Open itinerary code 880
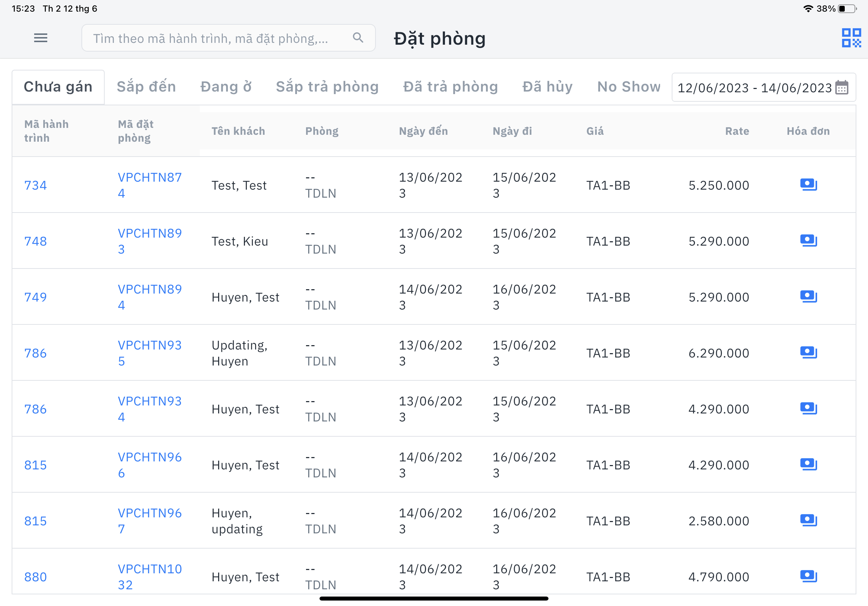Image resolution: width=868 pixels, height=606 pixels. [36, 577]
